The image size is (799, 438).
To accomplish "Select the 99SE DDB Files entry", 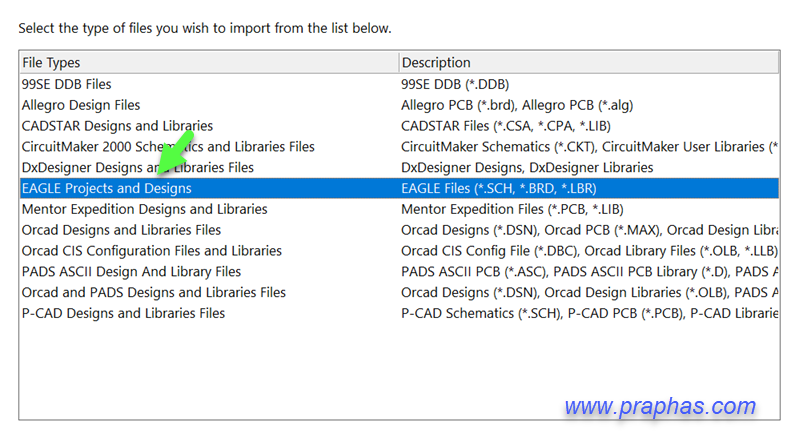I will click(x=67, y=84).
